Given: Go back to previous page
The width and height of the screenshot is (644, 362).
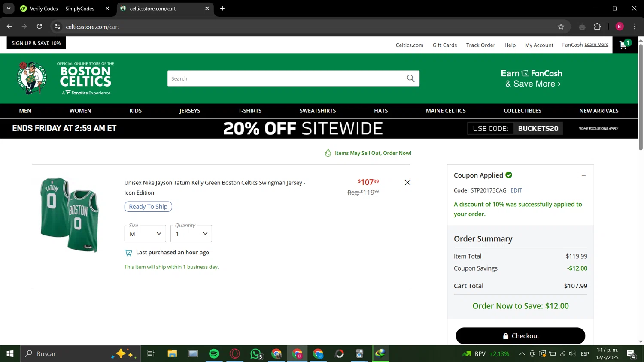Looking at the screenshot, I should (x=9, y=27).
